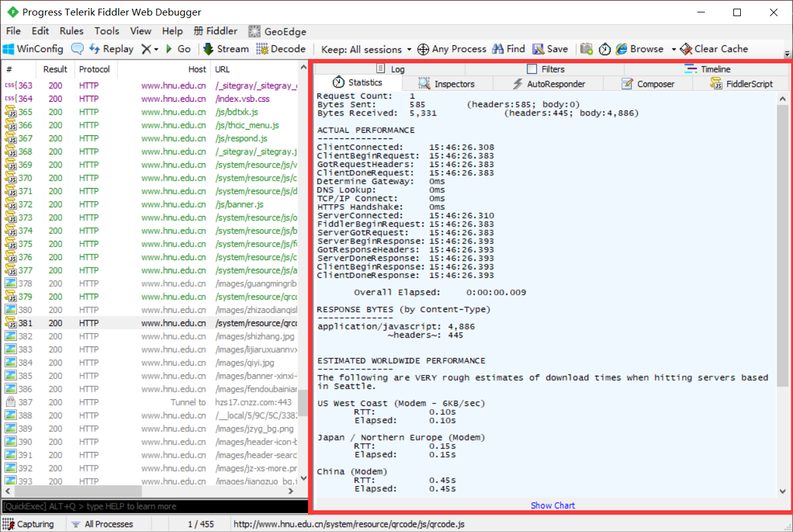The image size is (793, 532).
Task: Open the Filters tab
Action: 546,69
